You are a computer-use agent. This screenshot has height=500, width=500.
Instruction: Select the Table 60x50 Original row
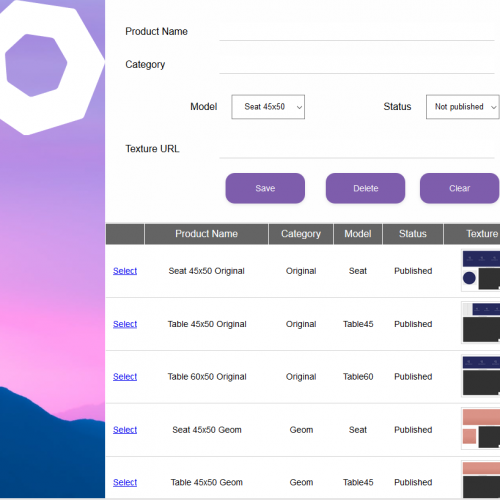[x=125, y=377]
